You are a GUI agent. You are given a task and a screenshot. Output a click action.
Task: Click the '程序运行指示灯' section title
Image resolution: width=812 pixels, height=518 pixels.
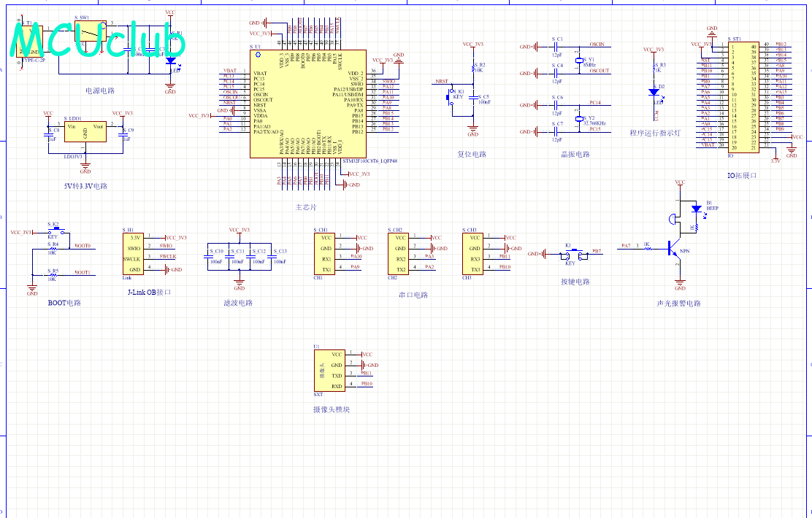(655, 133)
